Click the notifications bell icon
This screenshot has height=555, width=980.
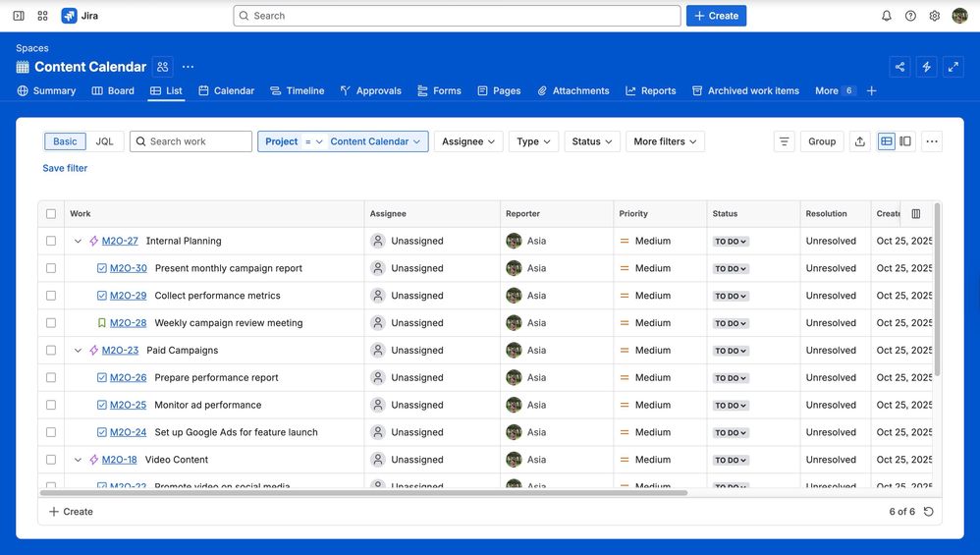(887, 16)
